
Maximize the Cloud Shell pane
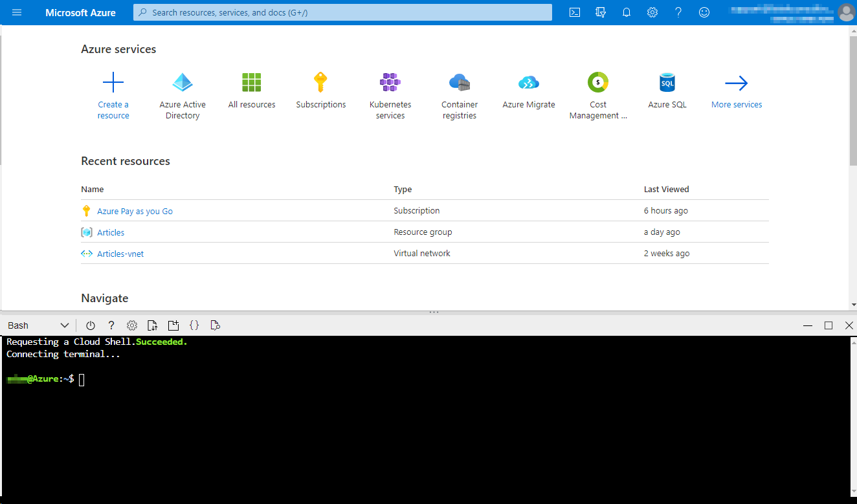(x=828, y=325)
